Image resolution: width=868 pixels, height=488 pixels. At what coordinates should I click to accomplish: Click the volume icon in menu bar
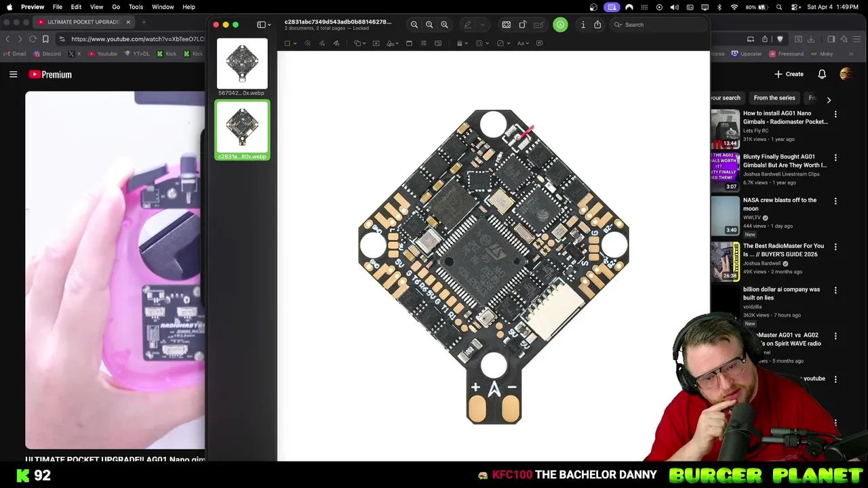tap(674, 7)
